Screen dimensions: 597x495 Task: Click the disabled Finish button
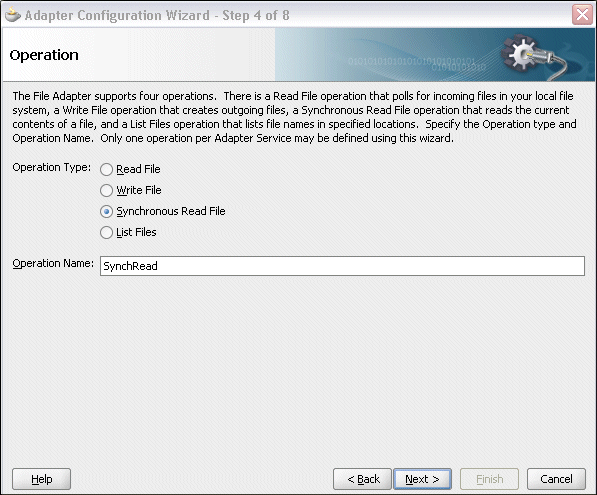pyautogui.click(x=490, y=479)
